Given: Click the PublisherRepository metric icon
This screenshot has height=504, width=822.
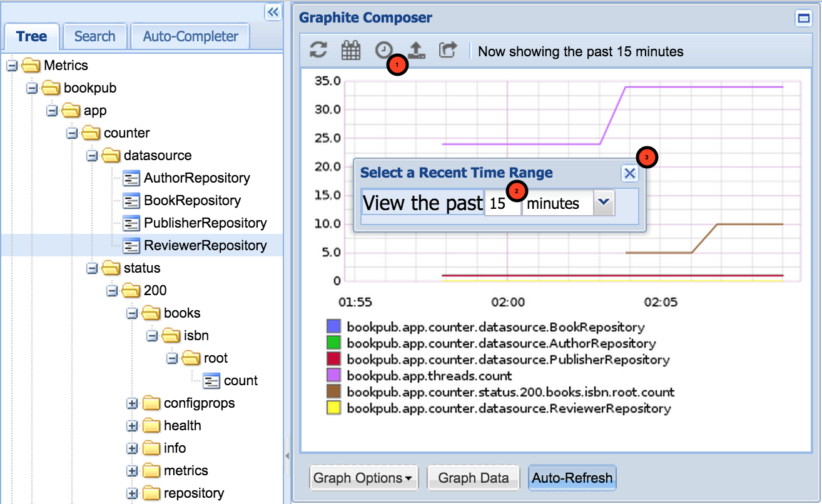Looking at the screenshot, I should [131, 223].
